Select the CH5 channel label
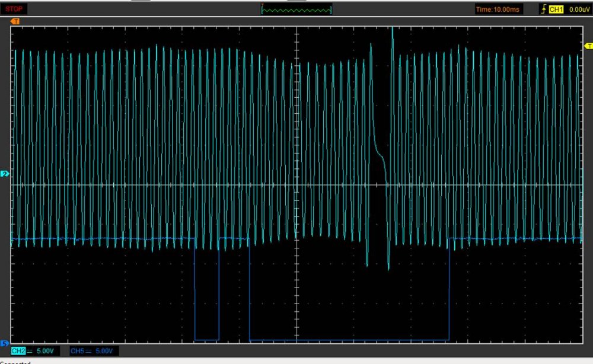 coord(77,352)
